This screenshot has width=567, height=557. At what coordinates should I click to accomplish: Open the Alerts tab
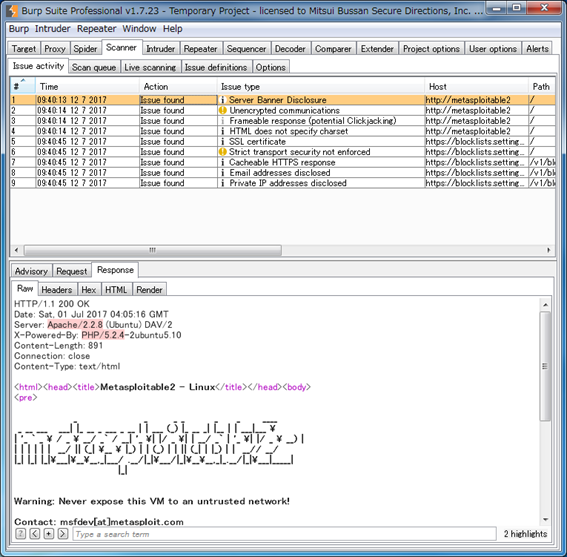537,48
